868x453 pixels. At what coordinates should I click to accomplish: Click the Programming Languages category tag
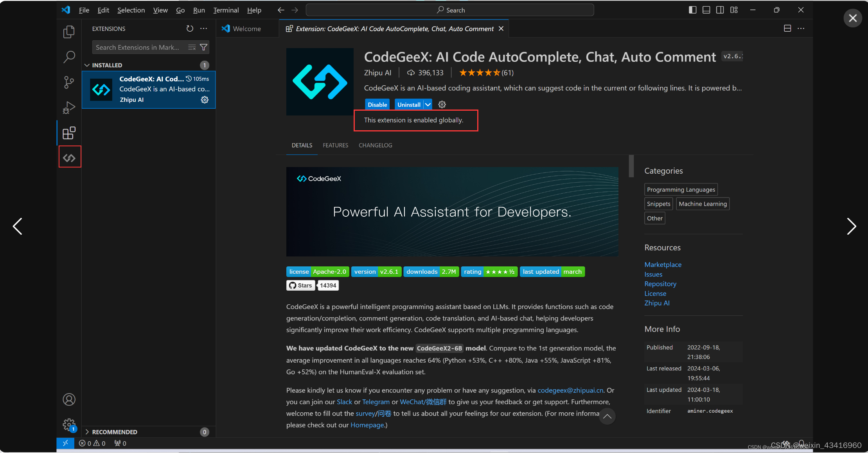click(x=681, y=189)
